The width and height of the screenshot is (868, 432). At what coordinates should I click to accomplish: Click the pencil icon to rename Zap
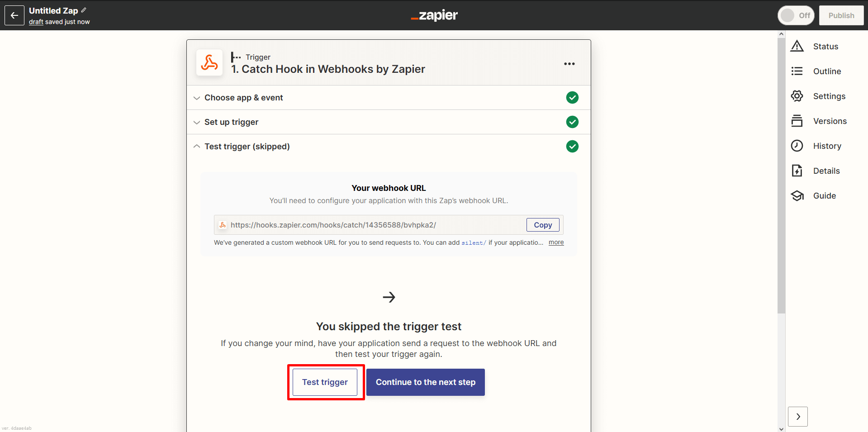84,10
